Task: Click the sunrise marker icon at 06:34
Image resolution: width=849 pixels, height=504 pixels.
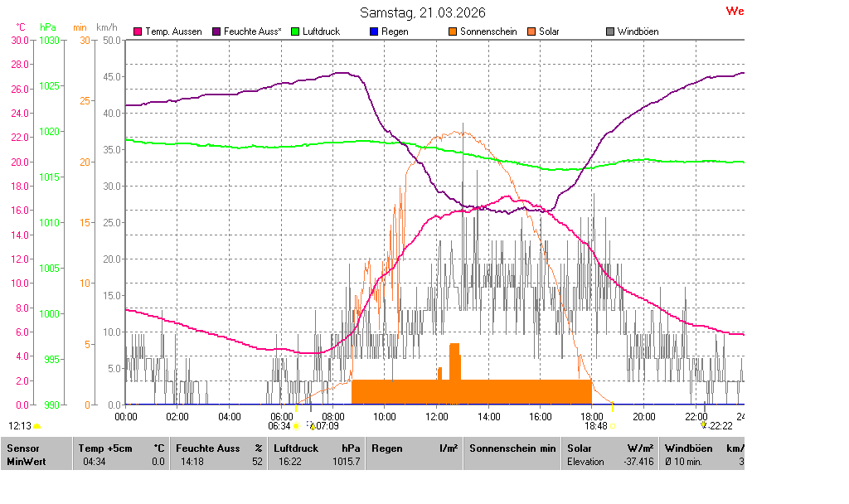Action: 296,426
